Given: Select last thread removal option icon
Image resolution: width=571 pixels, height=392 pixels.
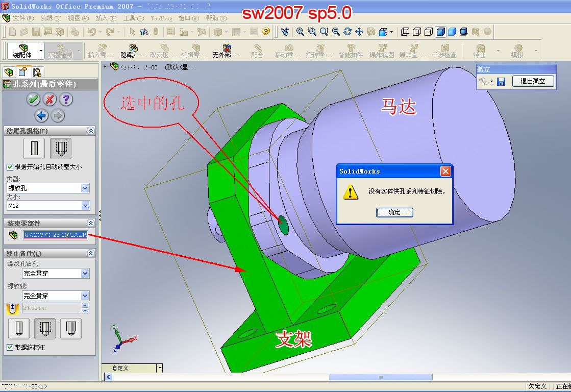Looking at the screenshot, I should pos(71,328).
